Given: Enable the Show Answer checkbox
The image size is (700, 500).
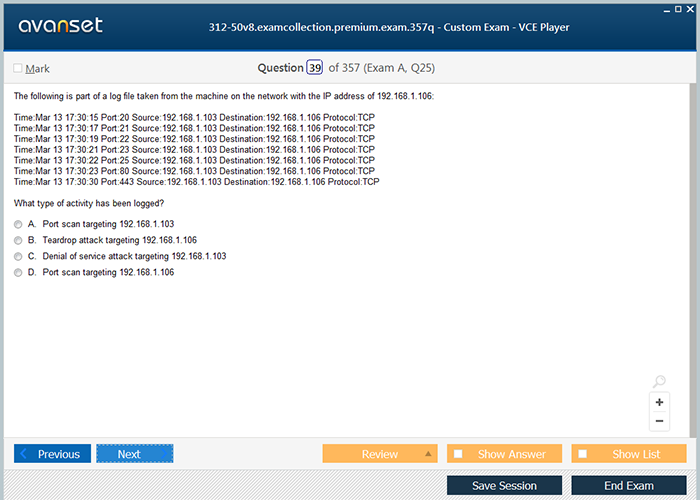Looking at the screenshot, I should tap(458, 454).
